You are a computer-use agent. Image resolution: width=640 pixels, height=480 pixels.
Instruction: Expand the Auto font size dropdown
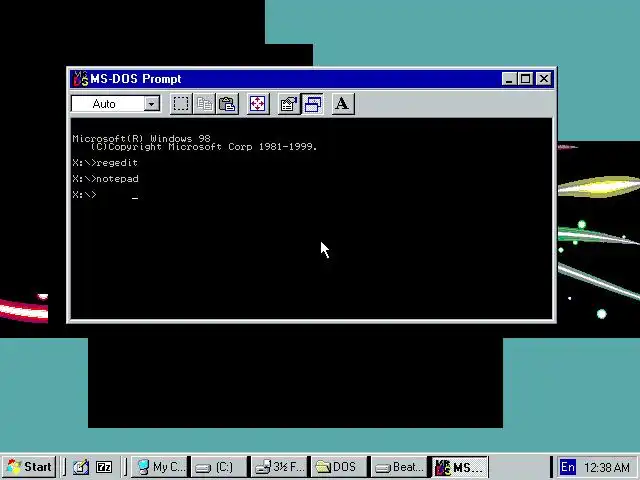click(x=151, y=104)
